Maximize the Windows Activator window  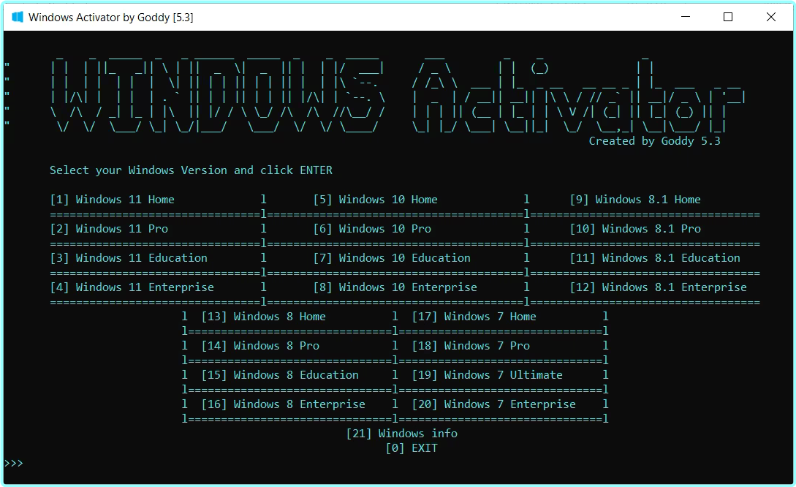[728, 17]
